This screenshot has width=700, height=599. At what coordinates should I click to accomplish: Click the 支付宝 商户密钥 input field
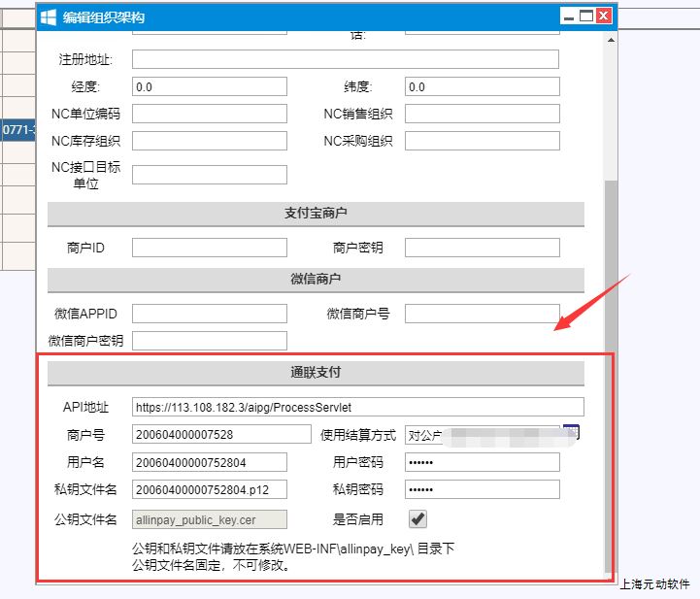(x=482, y=248)
